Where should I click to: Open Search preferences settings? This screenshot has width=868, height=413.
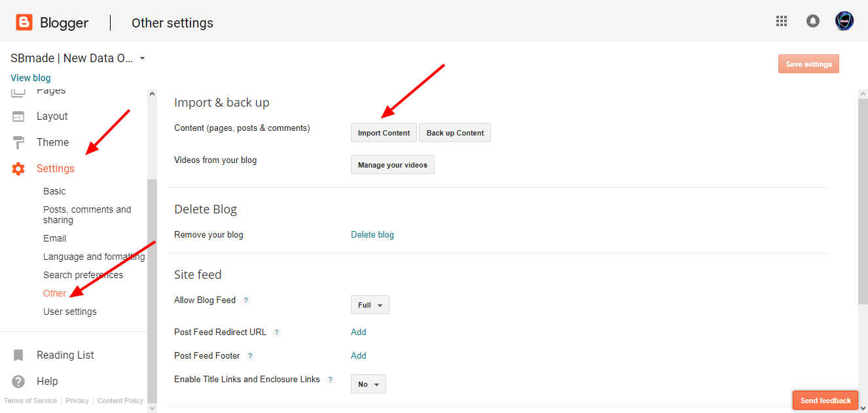pos(83,275)
